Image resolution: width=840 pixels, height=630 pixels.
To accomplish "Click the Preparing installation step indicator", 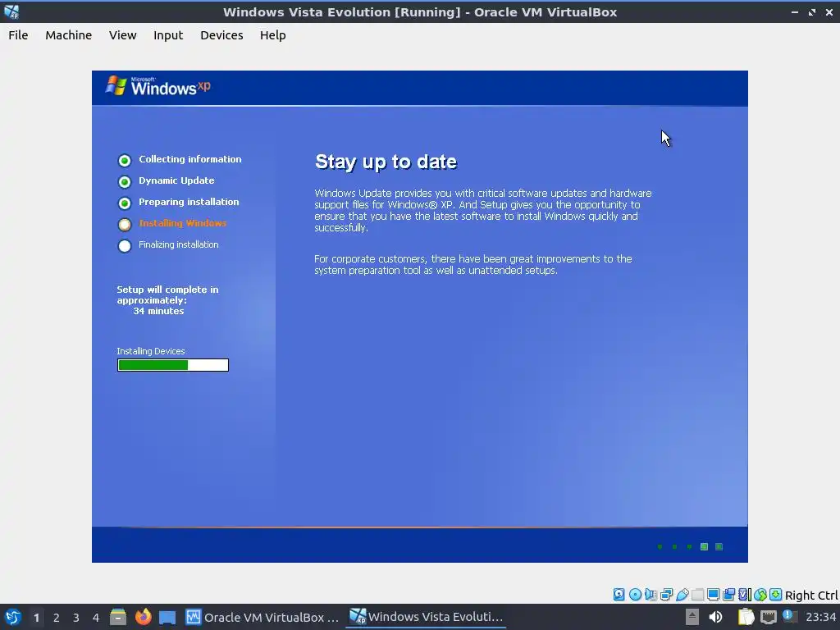I will (x=125, y=203).
